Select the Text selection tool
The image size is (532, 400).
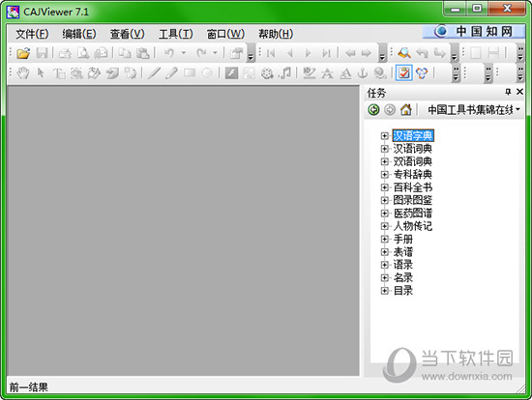(59, 72)
